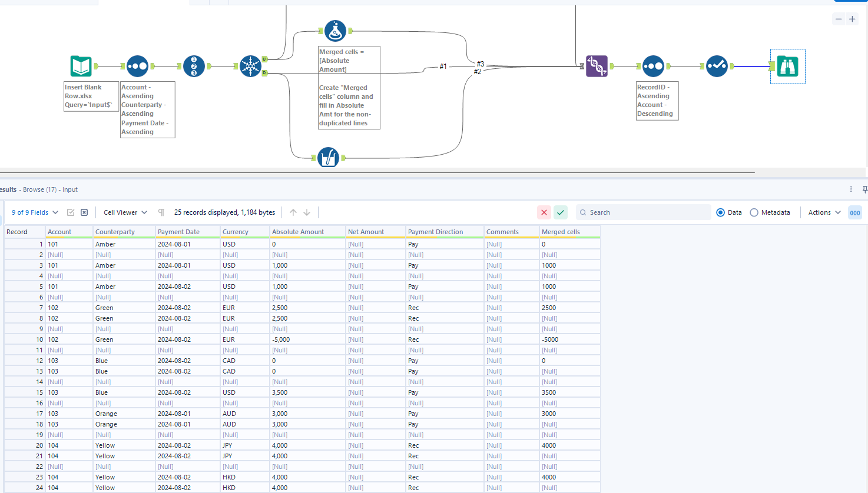Image resolution: width=868 pixels, height=493 pixels.
Task: Open the Browse tool at workflow end
Action: [x=787, y=66]
